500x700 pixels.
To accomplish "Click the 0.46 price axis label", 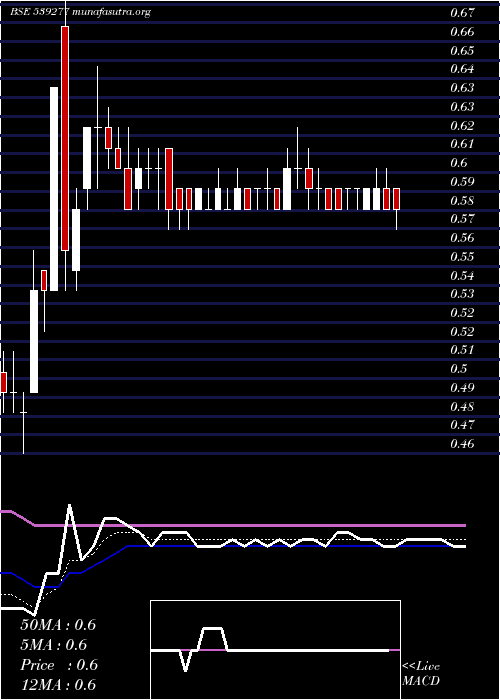I will click(462, 444).
